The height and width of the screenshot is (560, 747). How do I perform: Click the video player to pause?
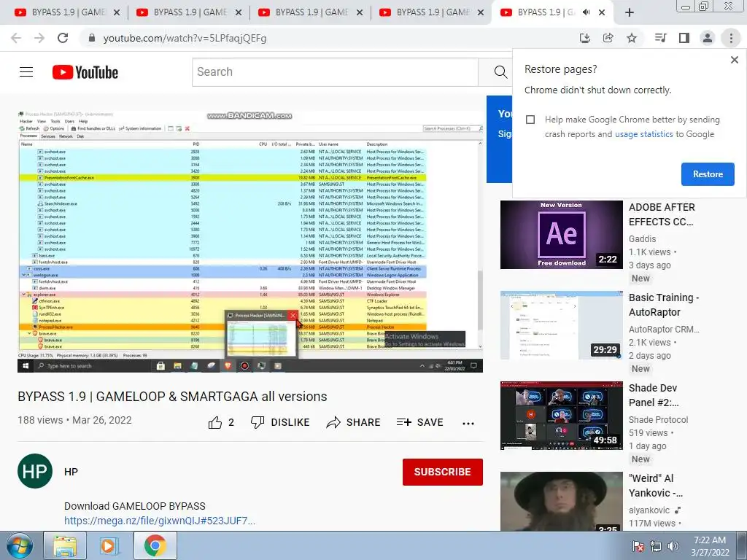pyautogui.click(x=250, y=241)
